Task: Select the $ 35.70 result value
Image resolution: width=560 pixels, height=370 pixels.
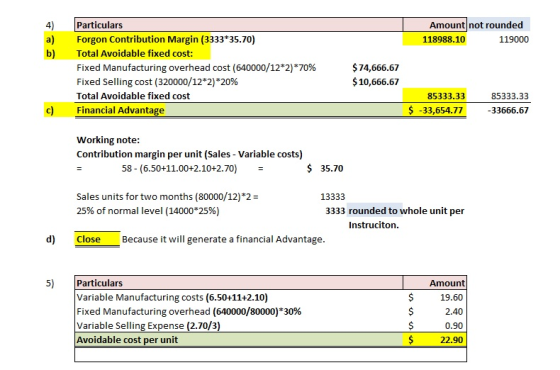Action: click(x=325, y=169)
